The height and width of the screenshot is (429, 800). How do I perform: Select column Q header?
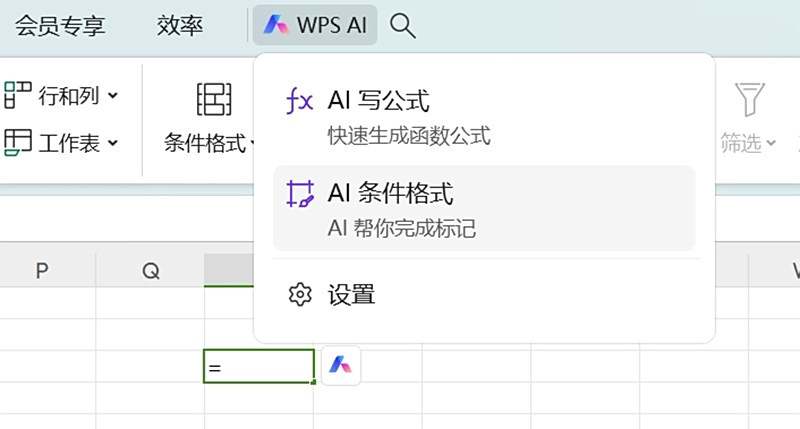tap(151, 270)
